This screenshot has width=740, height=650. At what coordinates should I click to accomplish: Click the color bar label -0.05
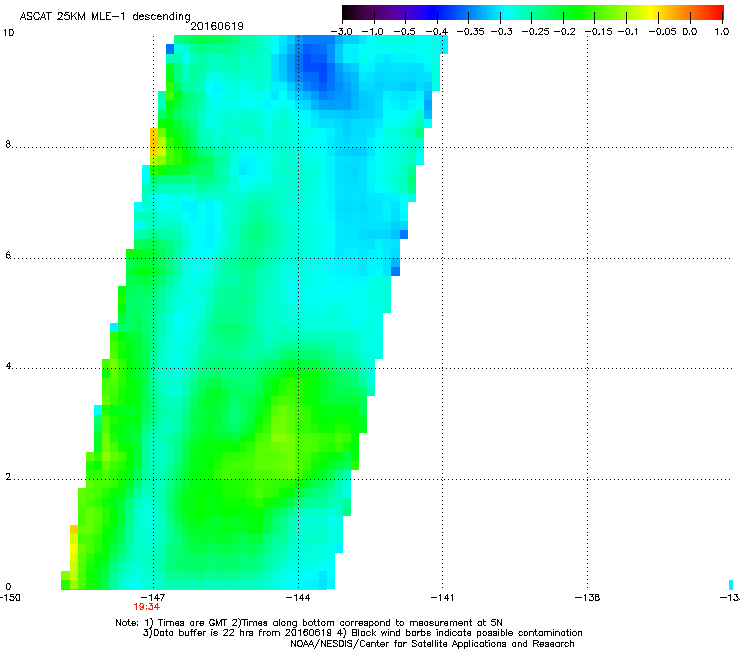coord(663,32)
